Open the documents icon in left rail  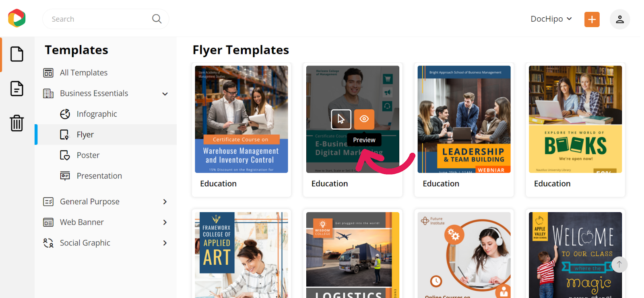(x=17, y=88)
